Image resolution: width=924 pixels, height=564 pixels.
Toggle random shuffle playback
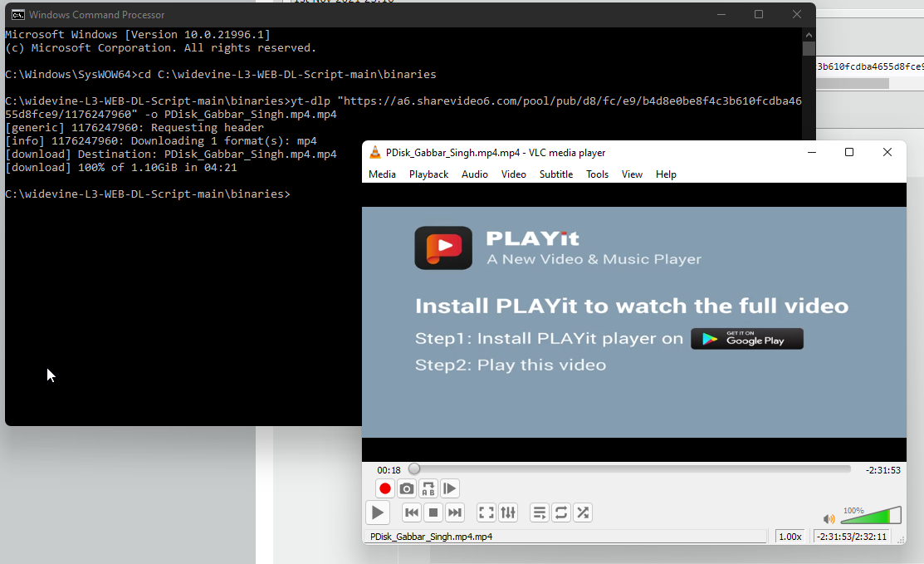click(x=583, y=513)
